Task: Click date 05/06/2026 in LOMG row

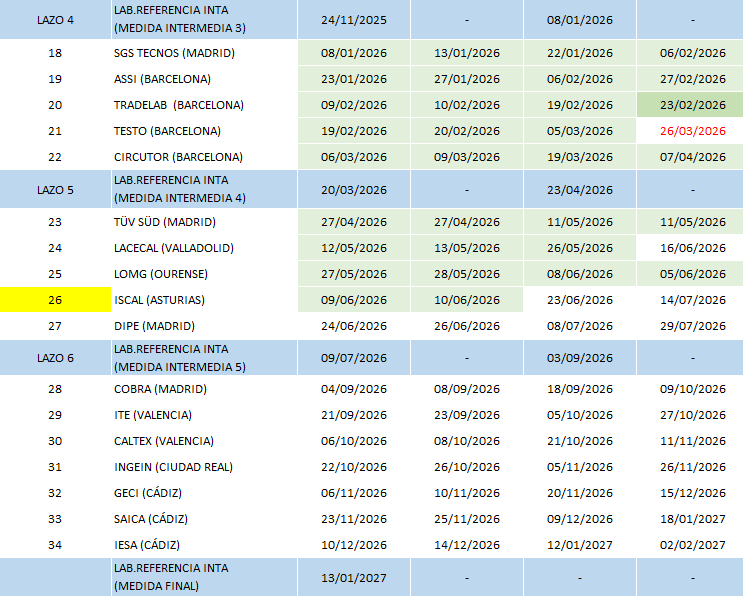Action: click(x=692, y=274)
